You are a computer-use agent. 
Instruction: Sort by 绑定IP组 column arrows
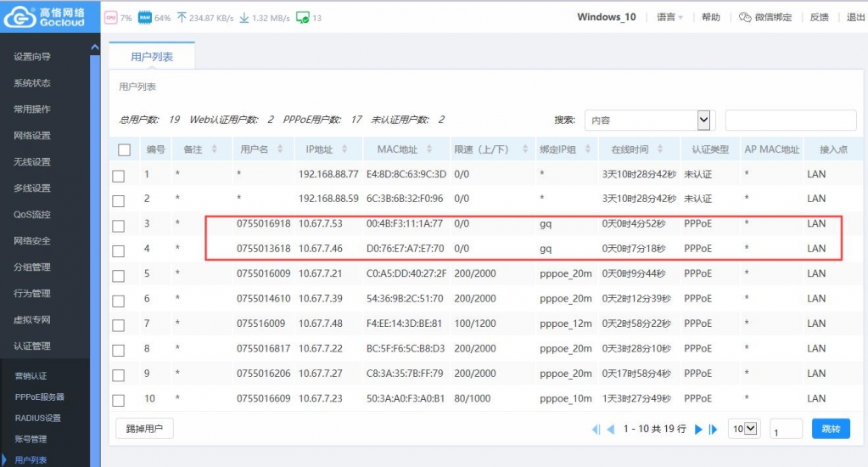tap(588, 149)
